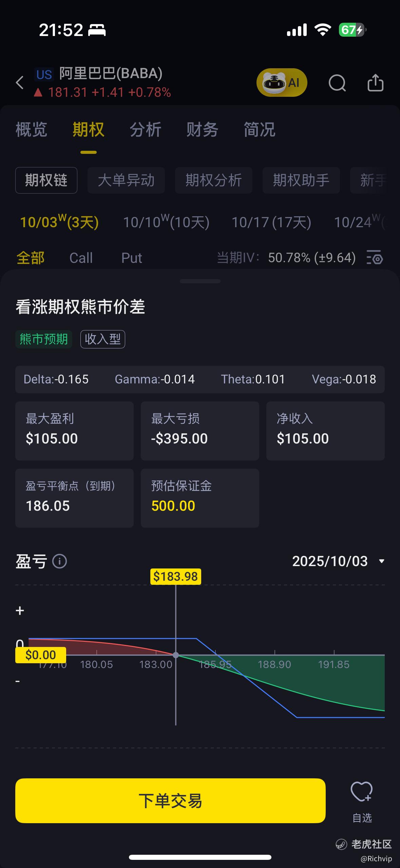Open the Tiger AI assistant icon
The height and width of the screenshot is (868, 400).
[282, 83]
